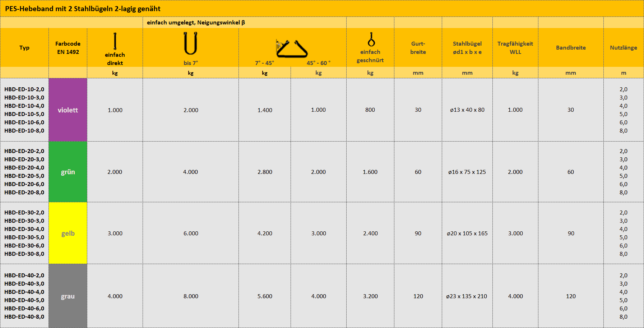
Task: Click the 'einfach umgelegt, Neigungswinkel β' heading
Action: pos(196,22)
